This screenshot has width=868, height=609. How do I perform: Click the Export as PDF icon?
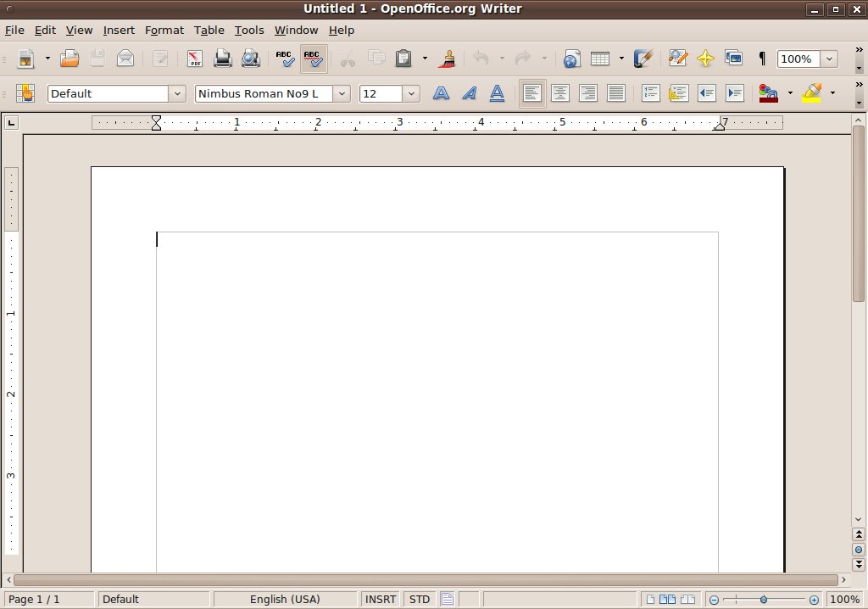pos(195,59)
